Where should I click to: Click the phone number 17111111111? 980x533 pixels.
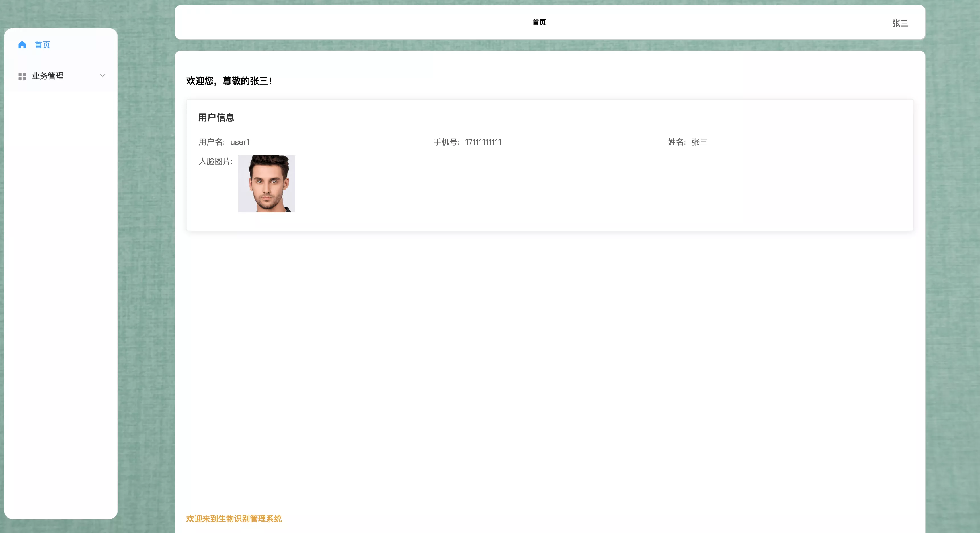pyautogui.click(x=483, y=142)
